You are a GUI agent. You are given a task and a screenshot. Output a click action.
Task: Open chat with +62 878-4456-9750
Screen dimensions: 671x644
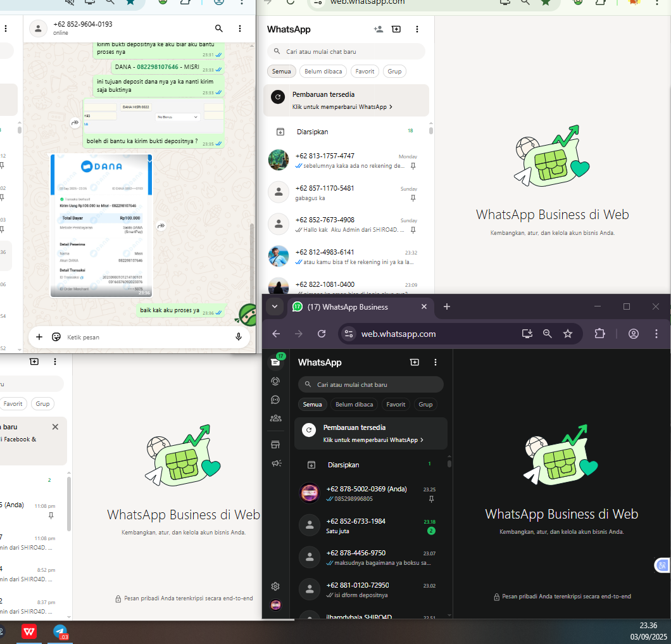[x=370, y=557]
